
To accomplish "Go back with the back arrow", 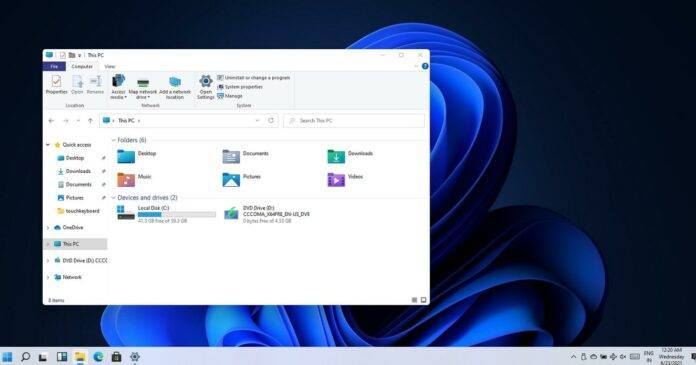I will [x=51, y=121].
